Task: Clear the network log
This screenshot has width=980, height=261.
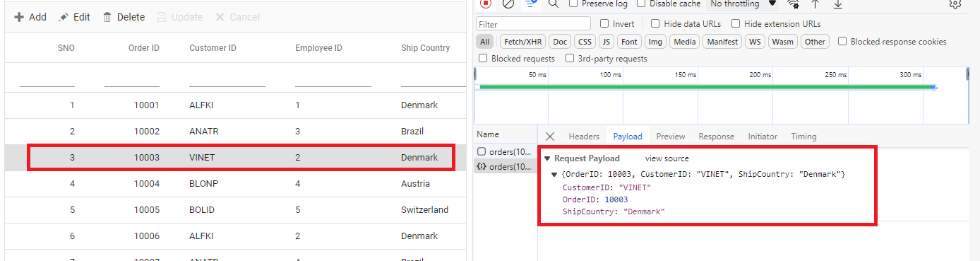Action: [x=508, y=4]
